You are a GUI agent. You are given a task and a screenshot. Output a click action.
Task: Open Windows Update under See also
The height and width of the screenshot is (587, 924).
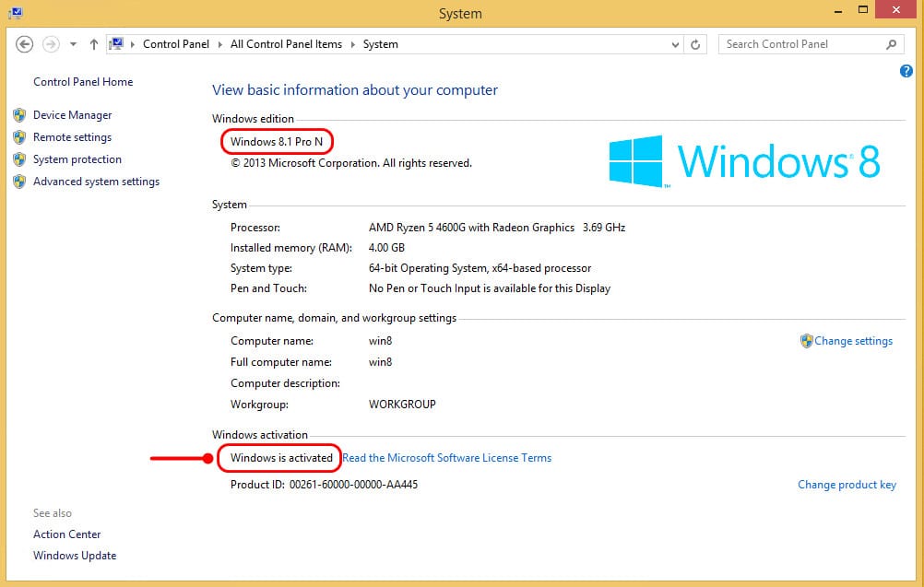click(75, 555)
